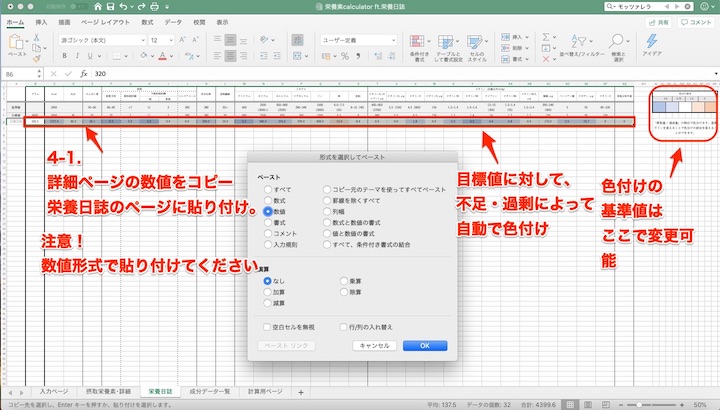Toggle Bold formatting
Screen dimensions: 720x410
64,56
